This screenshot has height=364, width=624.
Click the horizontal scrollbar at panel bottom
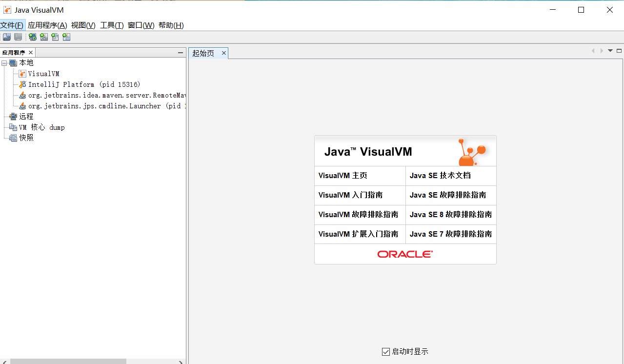tap(68, 361)
